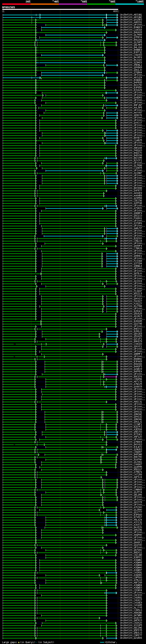This screenshot has width=146, height=644.
Task: Click the UniRef100_B1ZTB8 label
Action: 131,306
